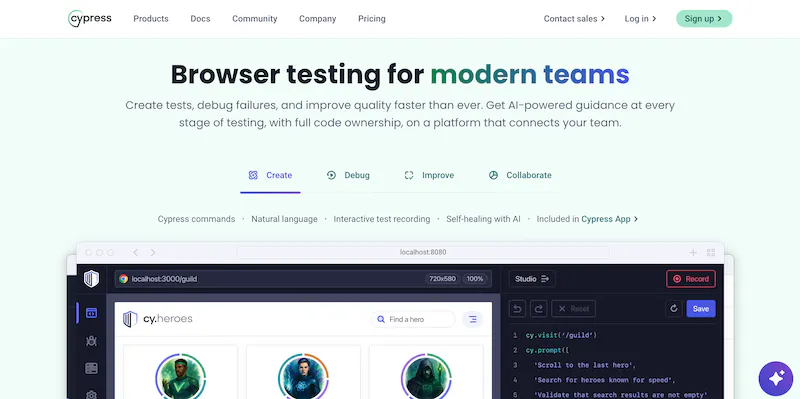Switch to the Collaborate tab

pyautogui.click(x=520, y=176)
